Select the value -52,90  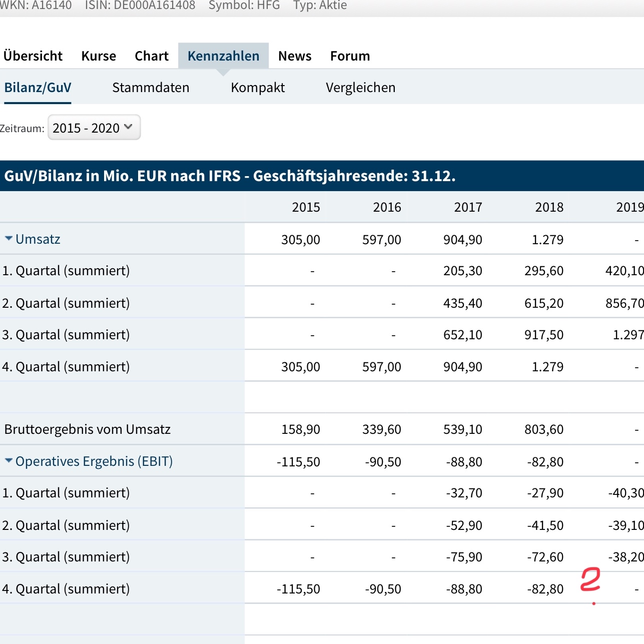coord(464,525)
